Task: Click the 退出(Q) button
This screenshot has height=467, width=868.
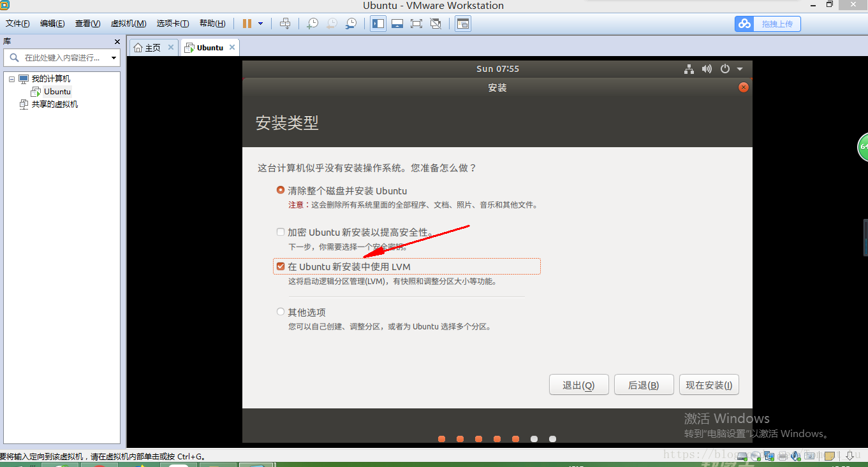Action: point(578,385)
